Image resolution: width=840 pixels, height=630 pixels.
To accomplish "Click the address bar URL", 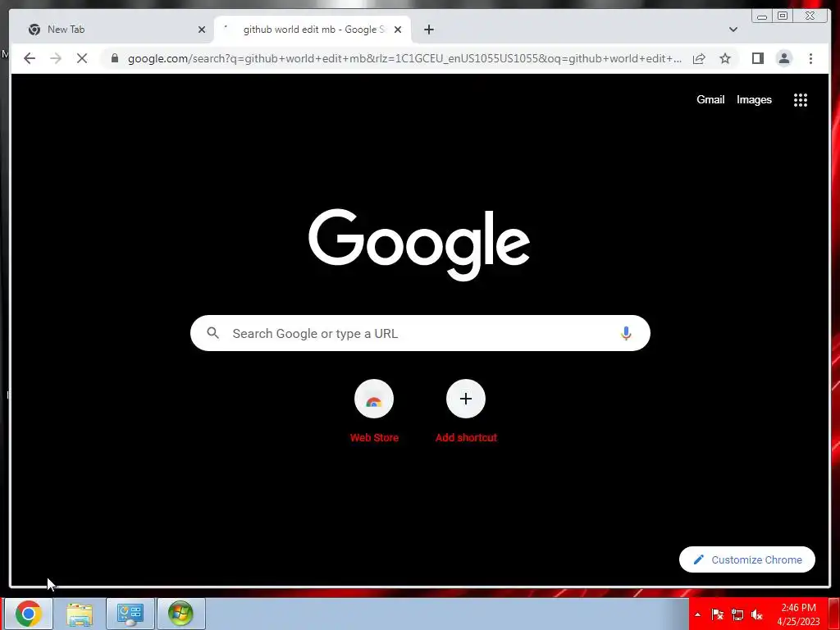I will [404, 58].
